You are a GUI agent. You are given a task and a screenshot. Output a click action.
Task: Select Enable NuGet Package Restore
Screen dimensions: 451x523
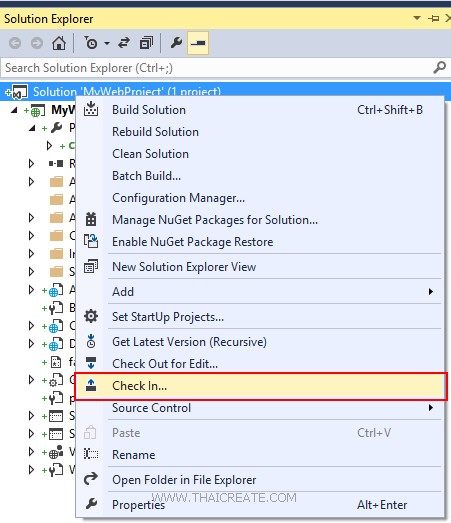[x=260, y=242]
